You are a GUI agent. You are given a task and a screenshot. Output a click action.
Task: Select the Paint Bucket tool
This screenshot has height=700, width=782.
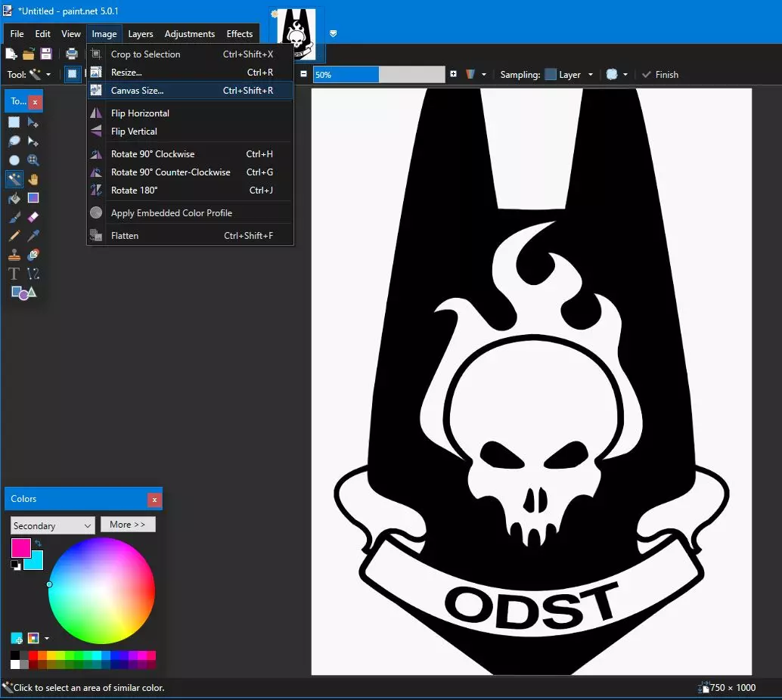click(14, 198)
